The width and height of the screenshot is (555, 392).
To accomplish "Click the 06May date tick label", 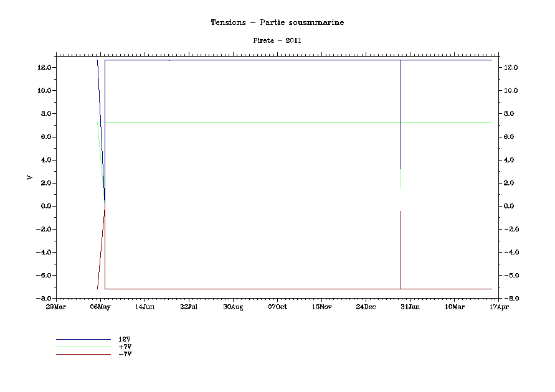I will (100, 307).
